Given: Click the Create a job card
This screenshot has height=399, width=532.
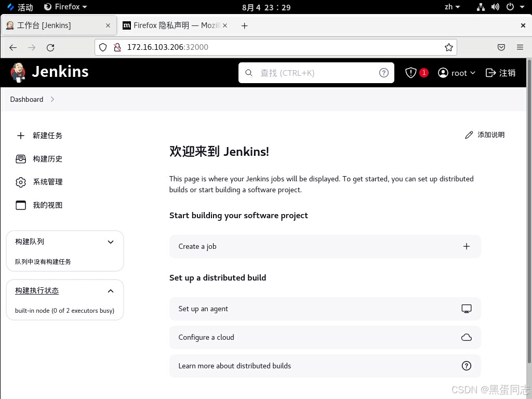Looking at the screenshot, I should click(325, 246).
